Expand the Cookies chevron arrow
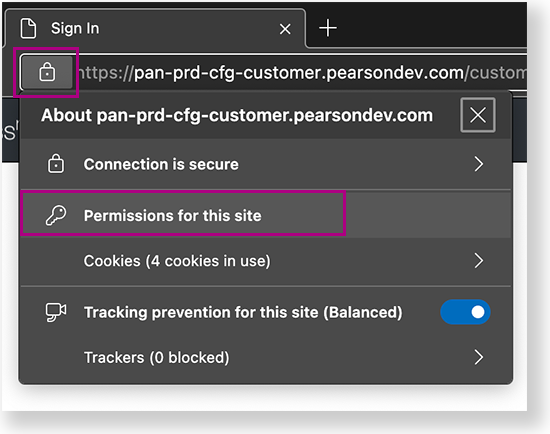Viewport: 550px width, 434px height. (x=479, y=261)
